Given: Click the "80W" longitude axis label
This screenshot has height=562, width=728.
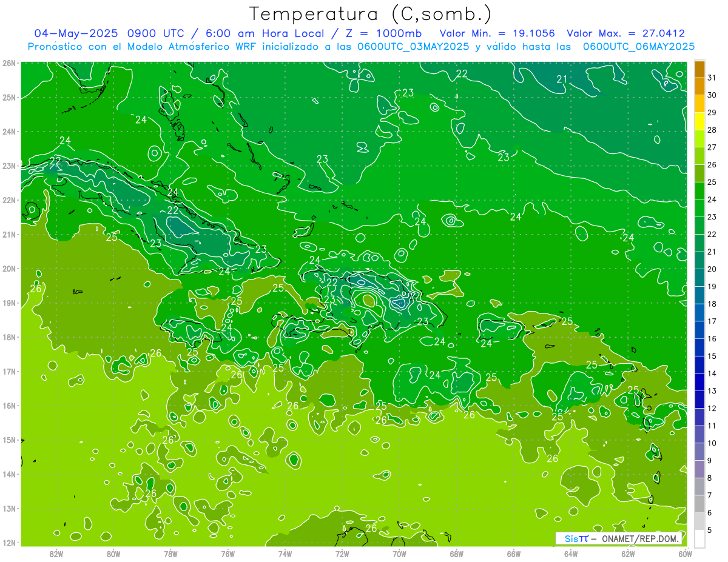Looking at the screenshot, I should 113,554.
